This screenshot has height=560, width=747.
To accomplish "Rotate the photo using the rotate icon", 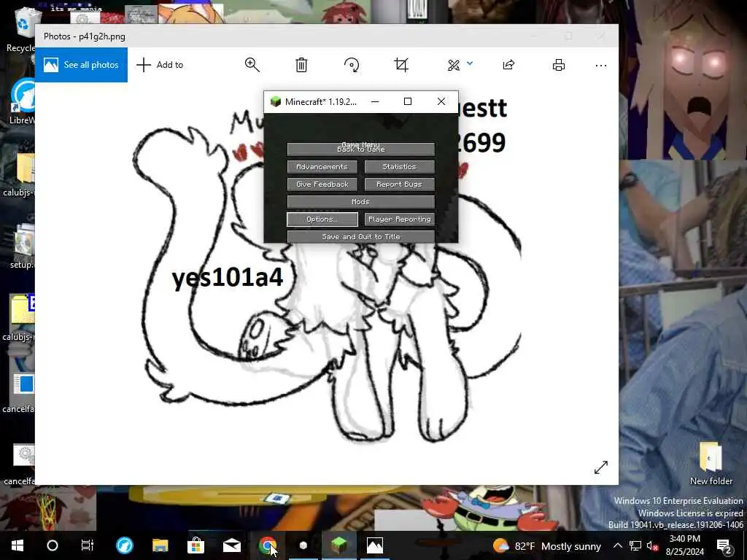I will (352, 65).
